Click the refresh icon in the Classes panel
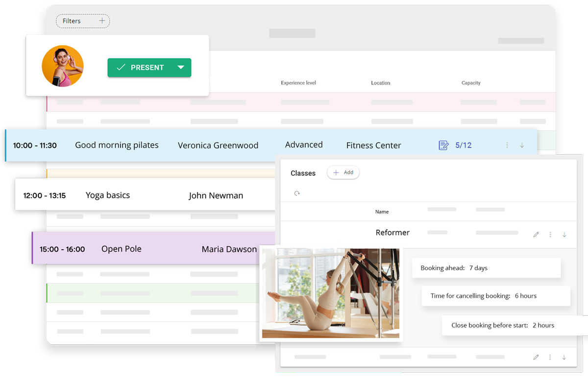Screen dimensions: 588x378 [296, 193]
